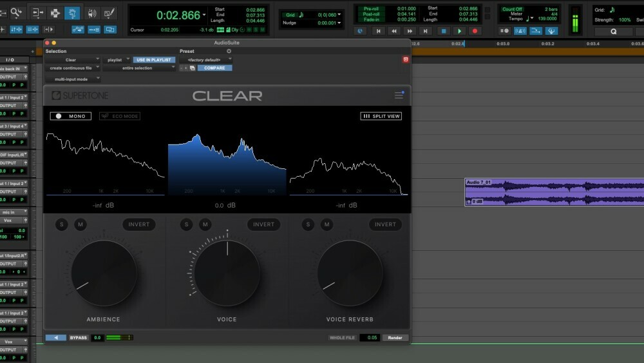Select the Selector waveform tool
Screen dimensions: 644x363
(55, 13)
